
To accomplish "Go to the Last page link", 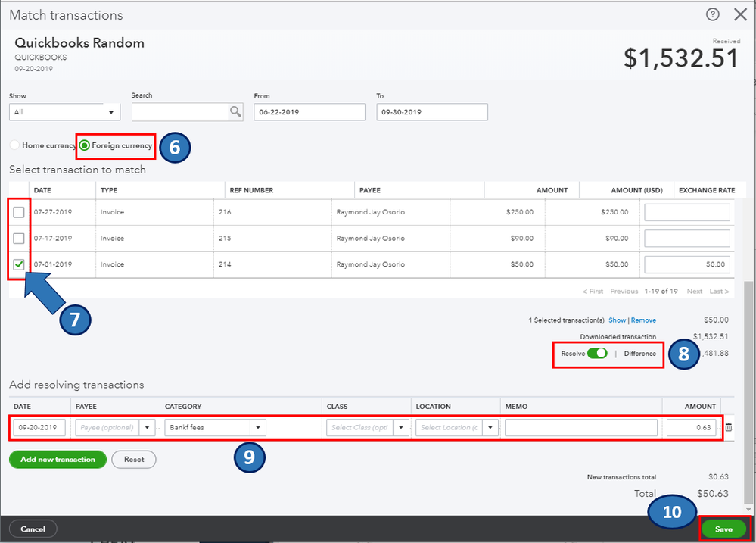I will coord(719,291).
